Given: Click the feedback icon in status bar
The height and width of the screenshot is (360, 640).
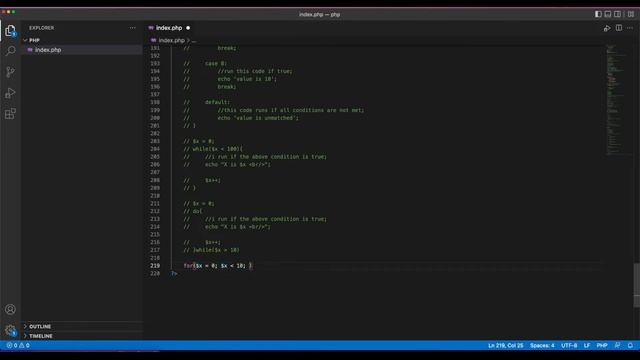Looking at the screenshot, I should (618, 345).
